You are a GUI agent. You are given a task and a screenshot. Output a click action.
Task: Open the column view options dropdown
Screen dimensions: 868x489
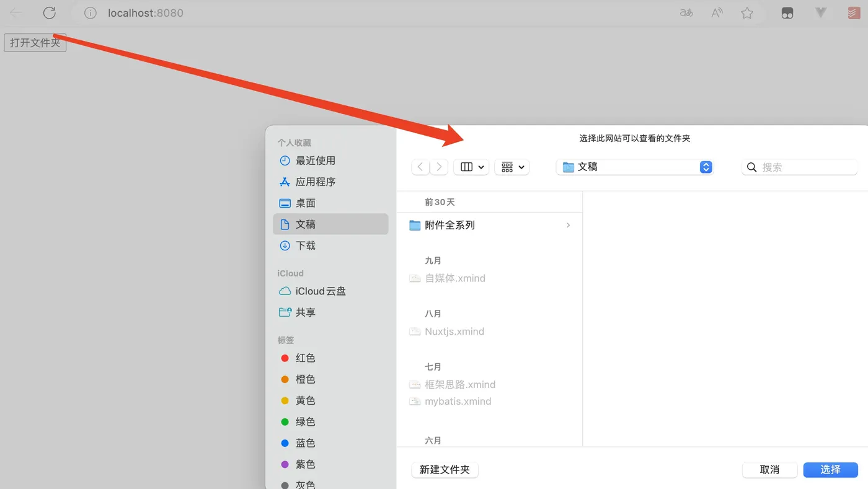(x=471, y=167)
